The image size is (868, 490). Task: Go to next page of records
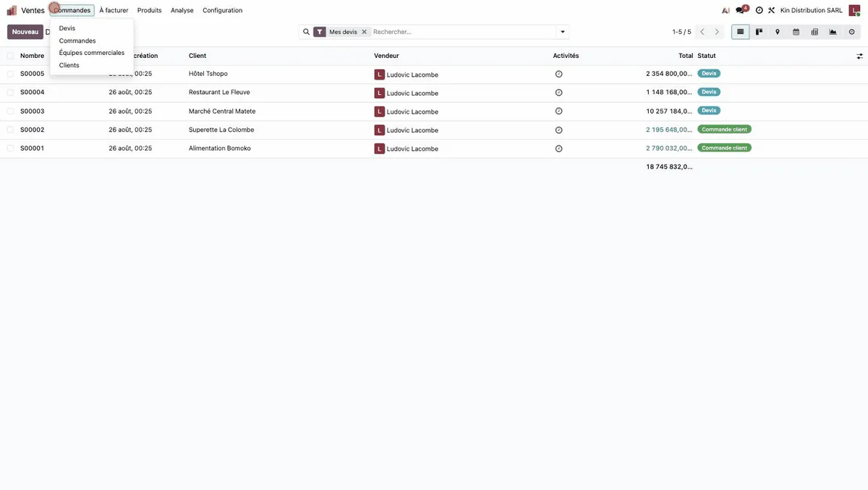pyautogui.click(x=717, y=32)
